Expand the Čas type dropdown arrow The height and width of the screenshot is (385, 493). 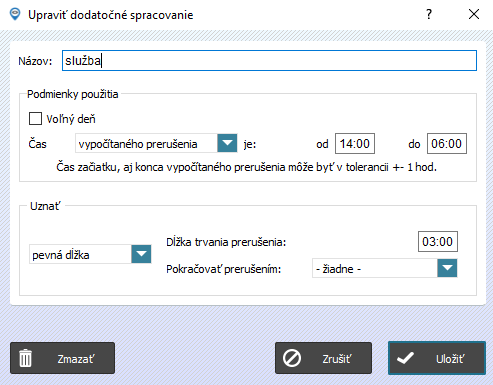[227, 143]
